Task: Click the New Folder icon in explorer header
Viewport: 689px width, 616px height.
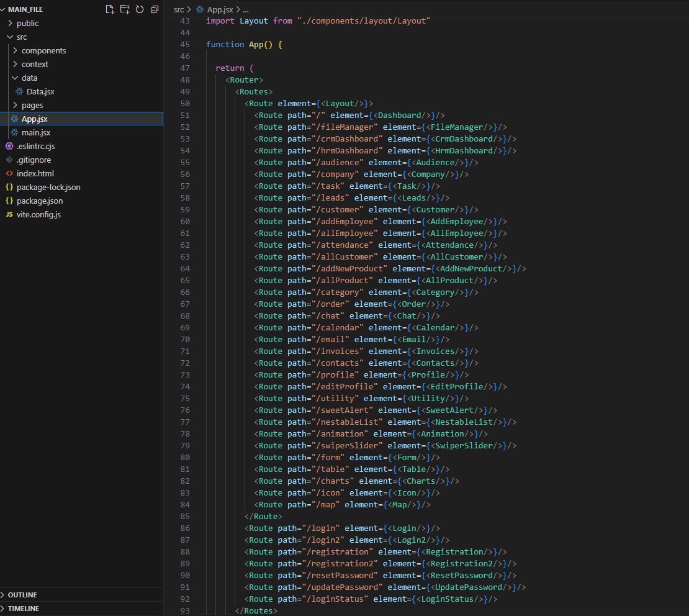Action: pyautogui.click(x=125, y=9)
